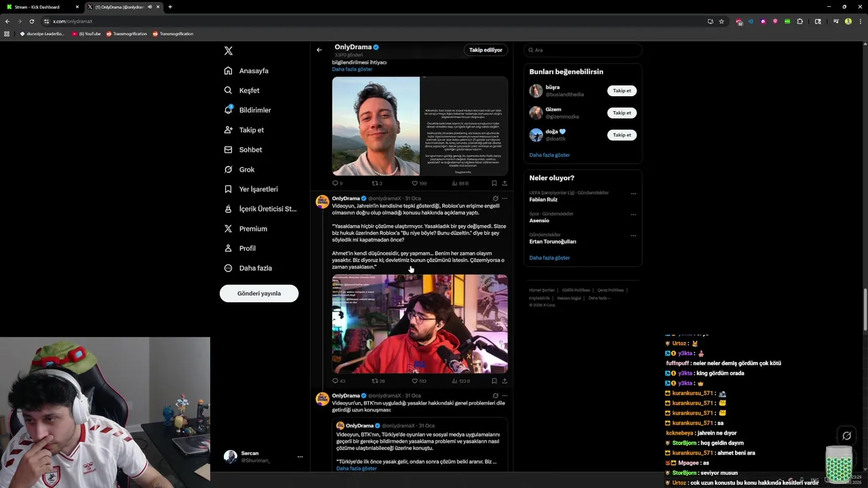Open video thumbnail of red-hoodie streamer

click(x=420, y=324)
